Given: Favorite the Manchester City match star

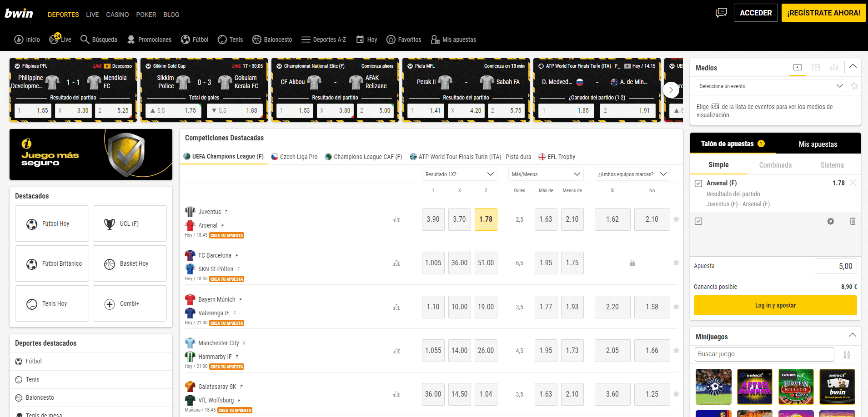Looking at the screenshot, I should pos(676,350).
